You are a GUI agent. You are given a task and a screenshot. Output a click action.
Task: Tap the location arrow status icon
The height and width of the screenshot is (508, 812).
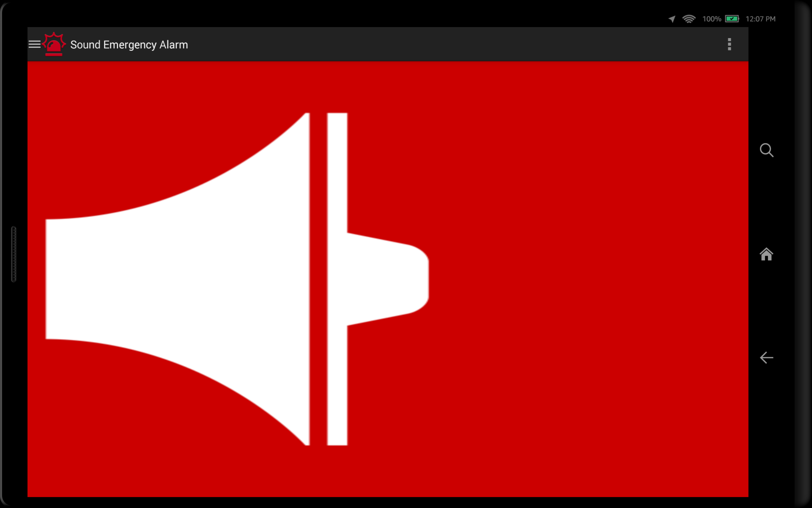click(x=672, y=19)
